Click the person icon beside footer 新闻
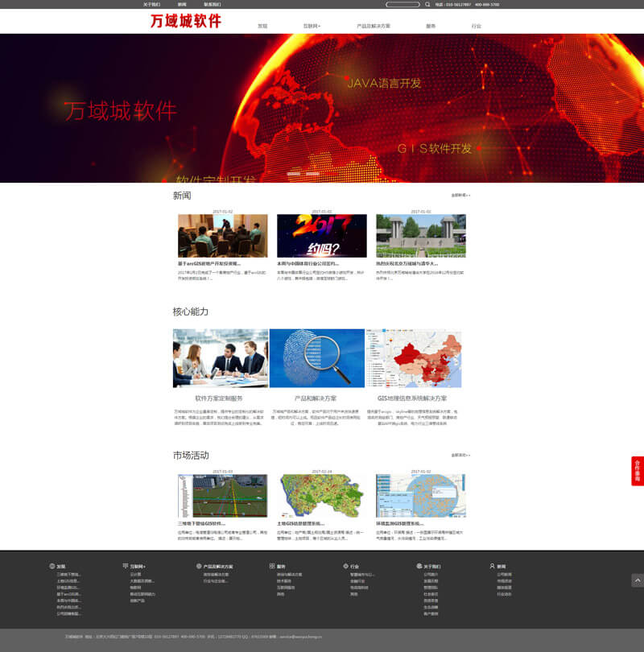 [493, 566]
